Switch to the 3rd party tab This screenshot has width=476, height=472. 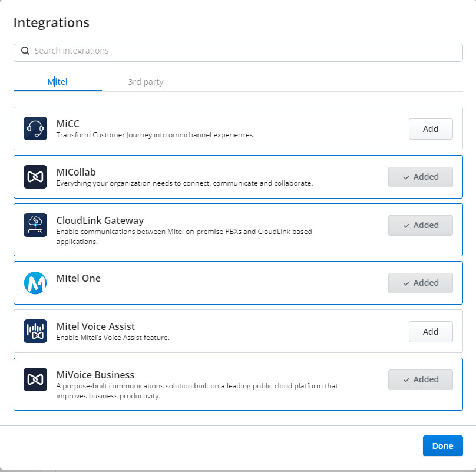pyautogui.click(x=146, y=82)
